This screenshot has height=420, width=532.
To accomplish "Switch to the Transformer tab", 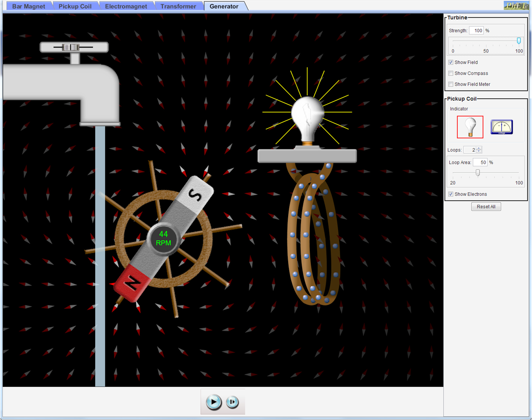I will click(178, 6).
